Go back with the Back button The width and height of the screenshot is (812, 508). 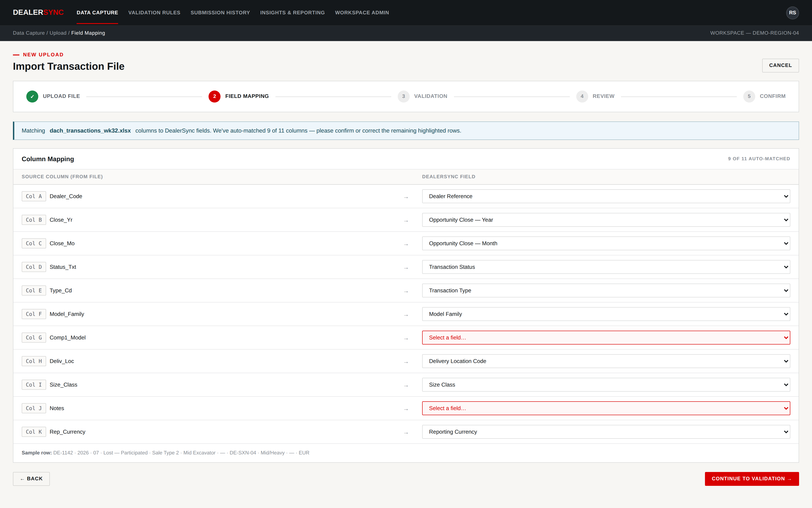pyautogui.click(x=31, y=479)
